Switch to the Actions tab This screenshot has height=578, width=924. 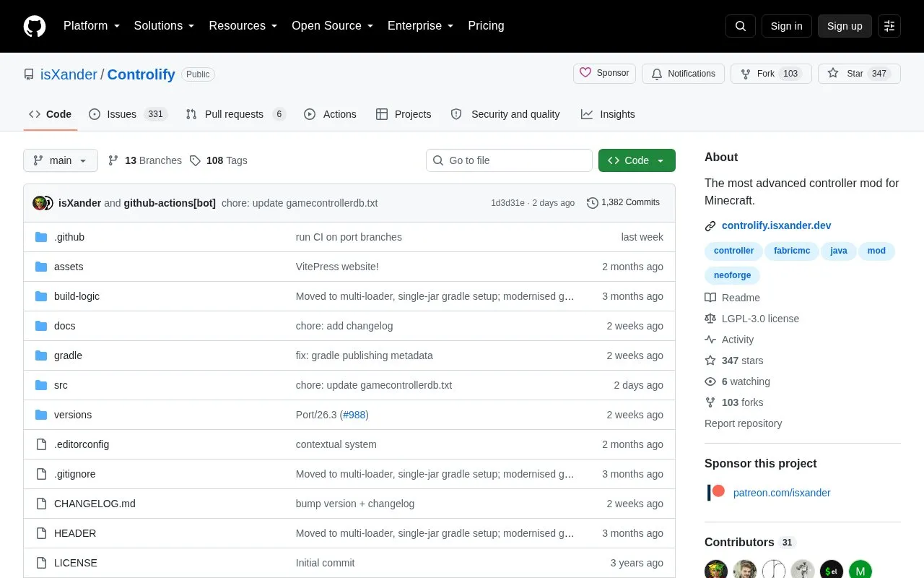click(330, 114)
